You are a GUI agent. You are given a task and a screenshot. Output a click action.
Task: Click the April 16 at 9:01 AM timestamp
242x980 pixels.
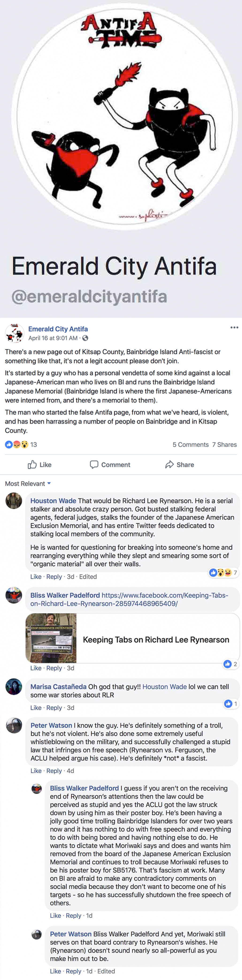pyautogui.click(x=53, y=338)
